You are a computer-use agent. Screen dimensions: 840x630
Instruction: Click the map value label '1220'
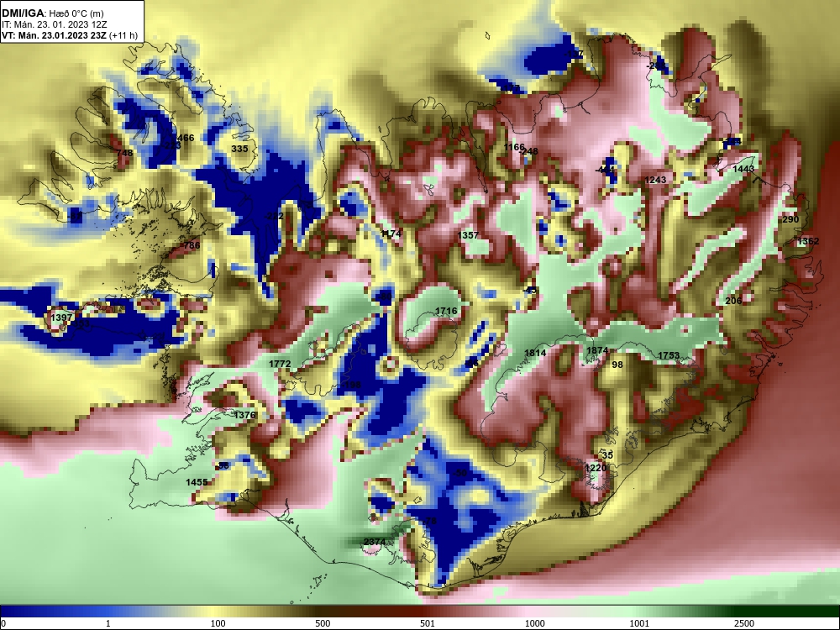596,468
